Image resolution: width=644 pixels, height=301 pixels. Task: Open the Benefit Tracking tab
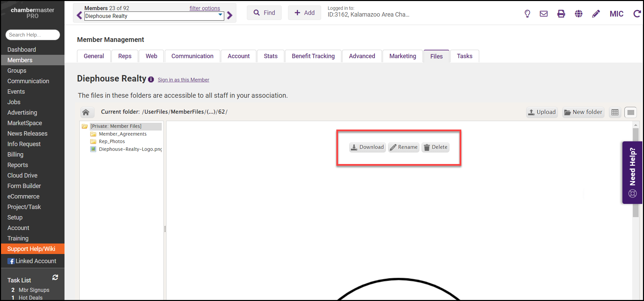pyautogui.click(x=313, y=56)
